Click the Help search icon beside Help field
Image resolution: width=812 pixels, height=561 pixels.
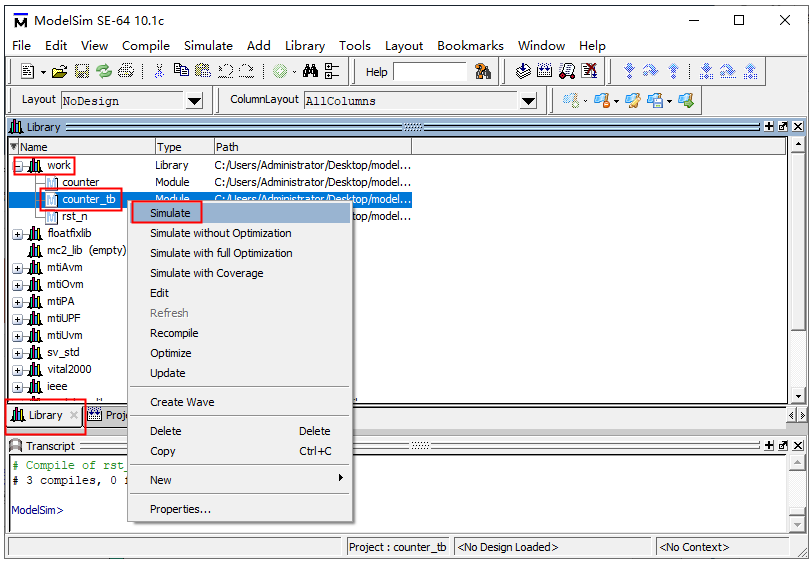(x=483, y=72)
